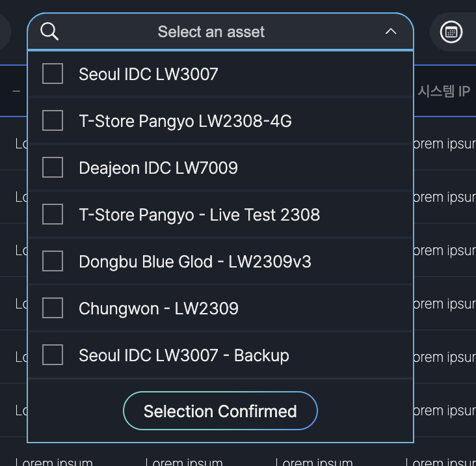This screenshot has width=476, height=466.
Task: Collapse the asset dropdown with the chevron
Action: coord(390,31)
